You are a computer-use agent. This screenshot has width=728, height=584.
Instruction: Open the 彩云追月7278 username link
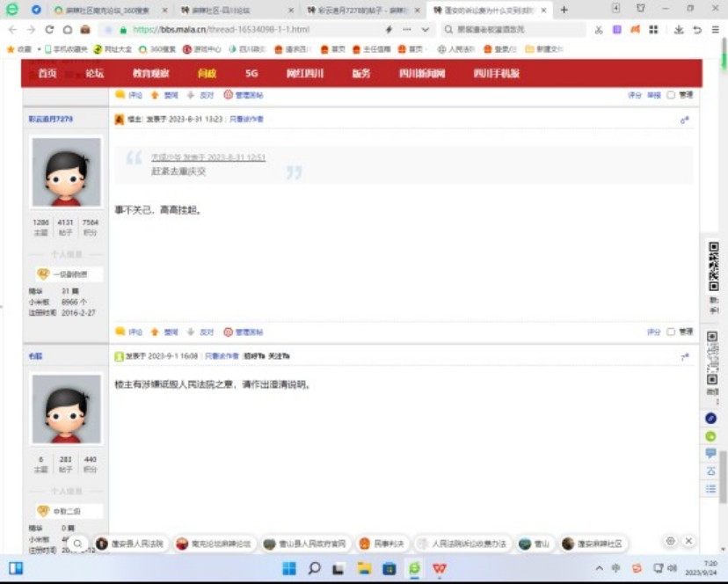pyautogui.click(x=51, y=119)
